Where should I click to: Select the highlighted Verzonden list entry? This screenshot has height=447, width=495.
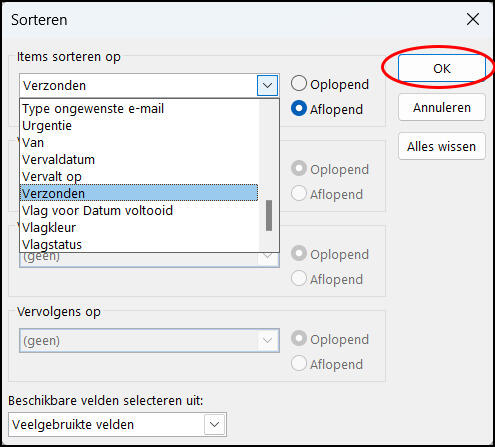[139, 193]
